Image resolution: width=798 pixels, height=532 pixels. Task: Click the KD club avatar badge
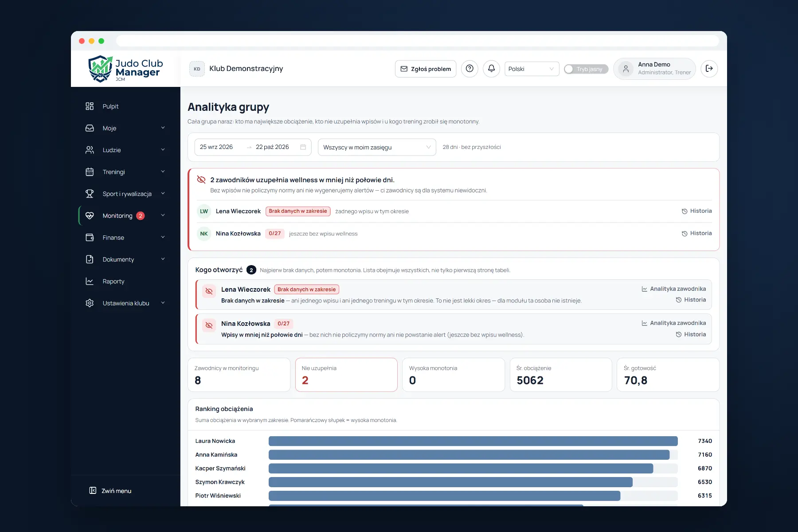point(197,69)
